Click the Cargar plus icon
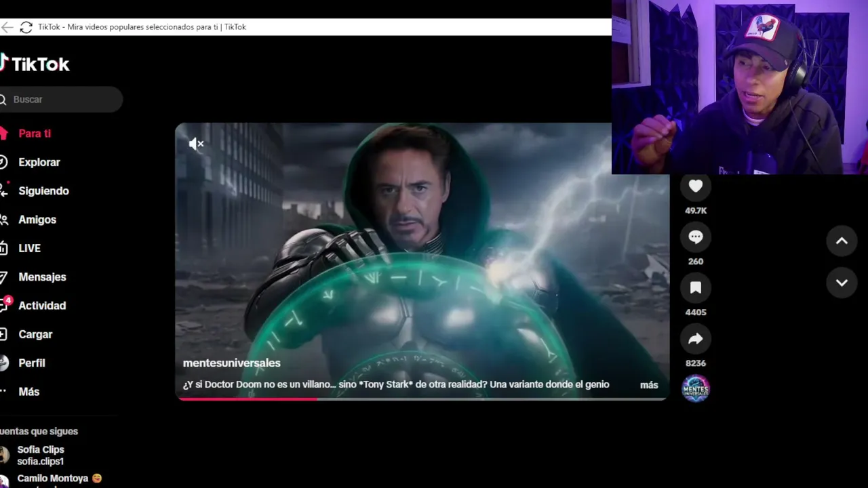Viewport: 868px width, 488px height. click(x=3, y=334)
